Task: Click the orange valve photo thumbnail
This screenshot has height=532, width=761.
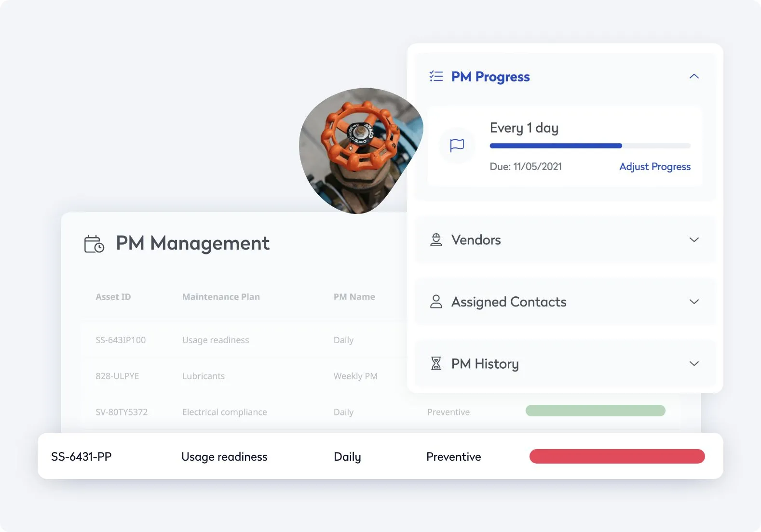Action: (361, 150)
